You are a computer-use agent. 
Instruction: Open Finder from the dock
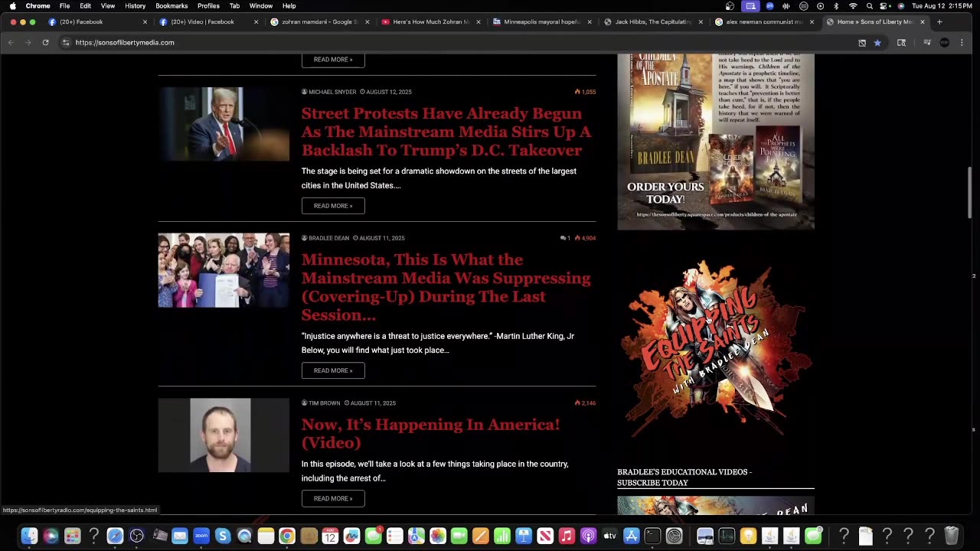coord(29,536)
